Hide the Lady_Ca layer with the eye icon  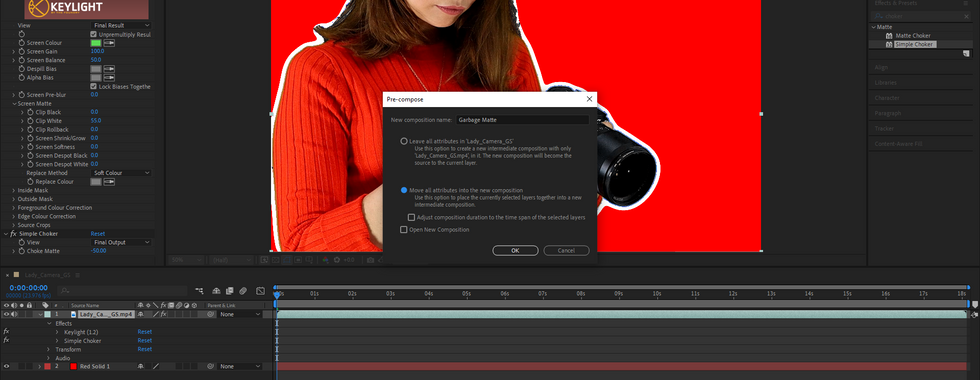tap(6, 314)
